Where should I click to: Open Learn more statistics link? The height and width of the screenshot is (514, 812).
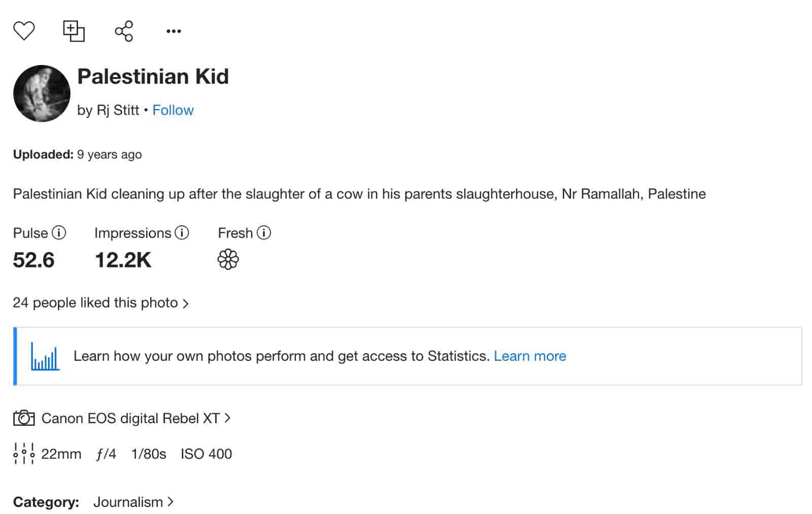point(530,356)
